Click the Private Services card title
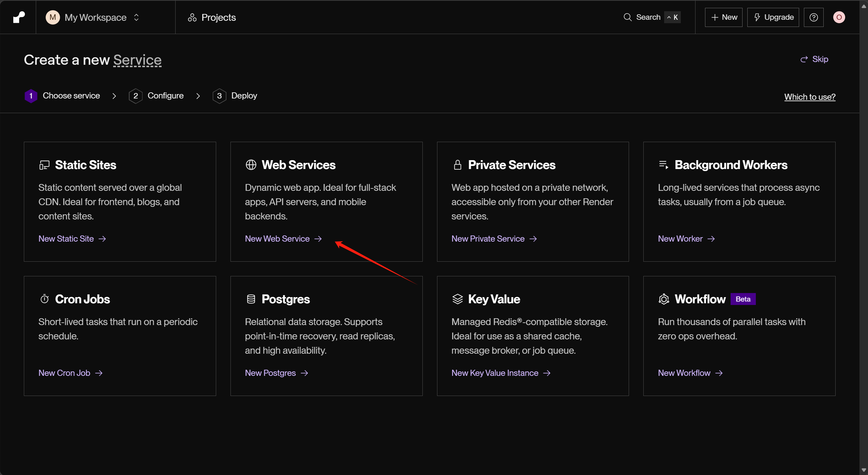The width and height of the screenshot is (868, 475). [512, 165]
